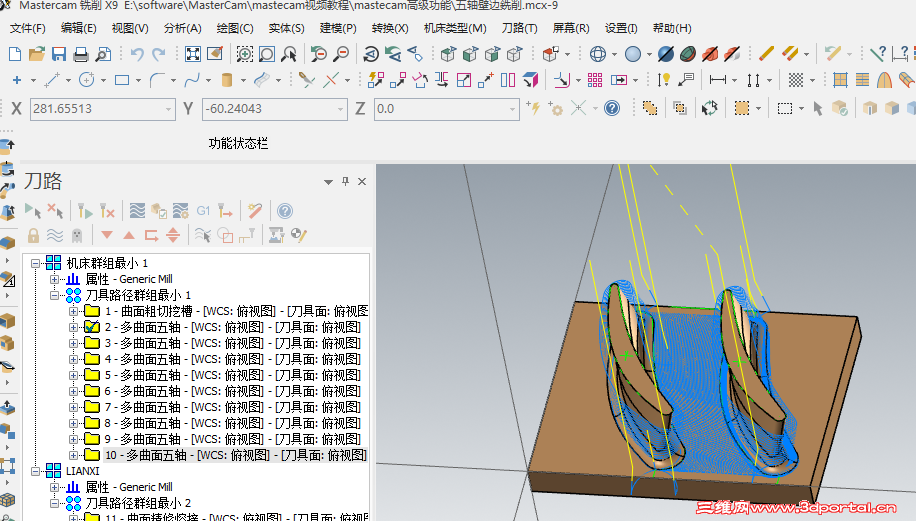Undo the last action
The height and width of the screenshot is (521, 916).
137,54
